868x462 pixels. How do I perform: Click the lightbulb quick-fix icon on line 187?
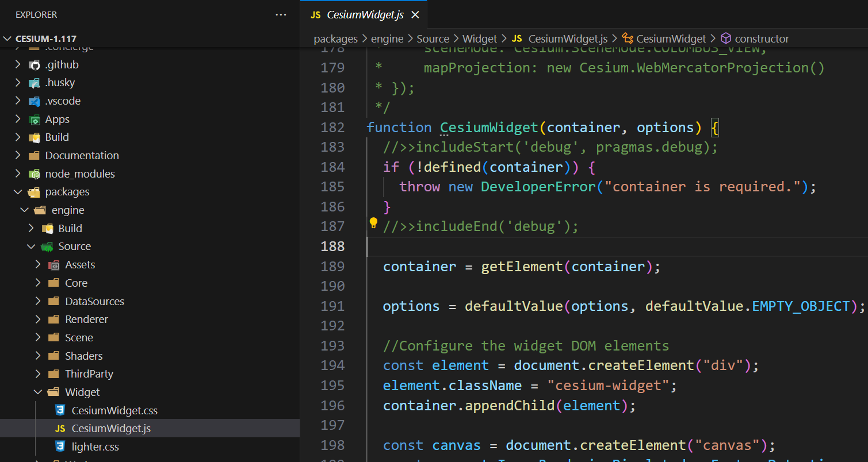[373, 223]
